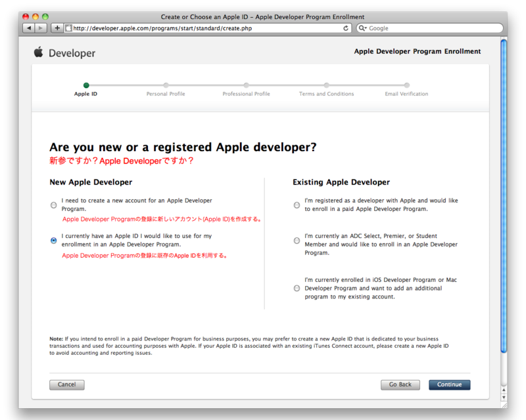Select ADC Select, Premier, Student Member radio
The height and width of the screenshot is (420, 526).
297,241
